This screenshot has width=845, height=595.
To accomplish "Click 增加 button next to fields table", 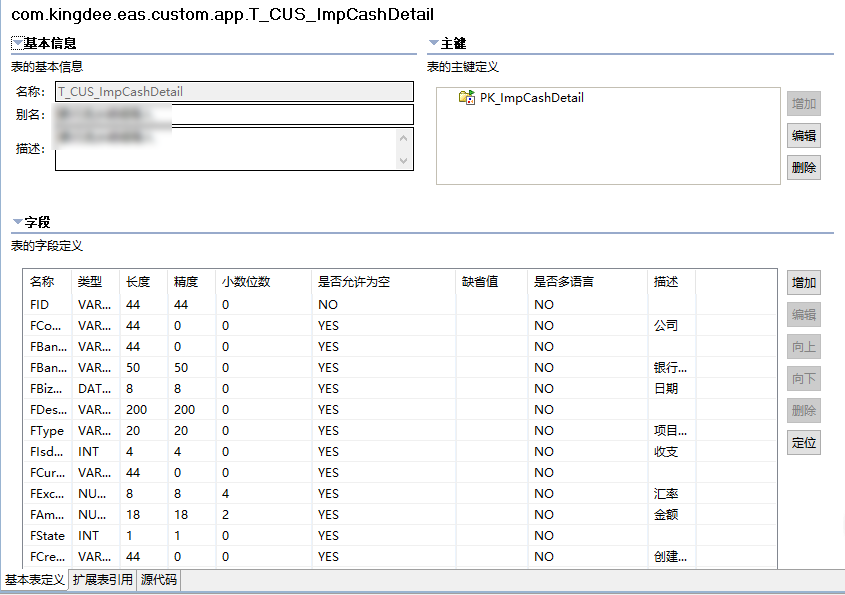I will pos(804,282).
